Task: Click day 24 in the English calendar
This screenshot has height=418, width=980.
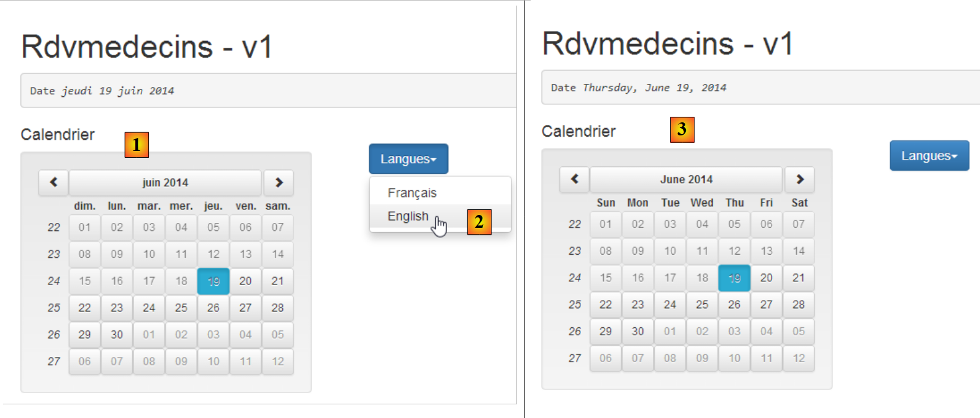Action: point(670,305)
